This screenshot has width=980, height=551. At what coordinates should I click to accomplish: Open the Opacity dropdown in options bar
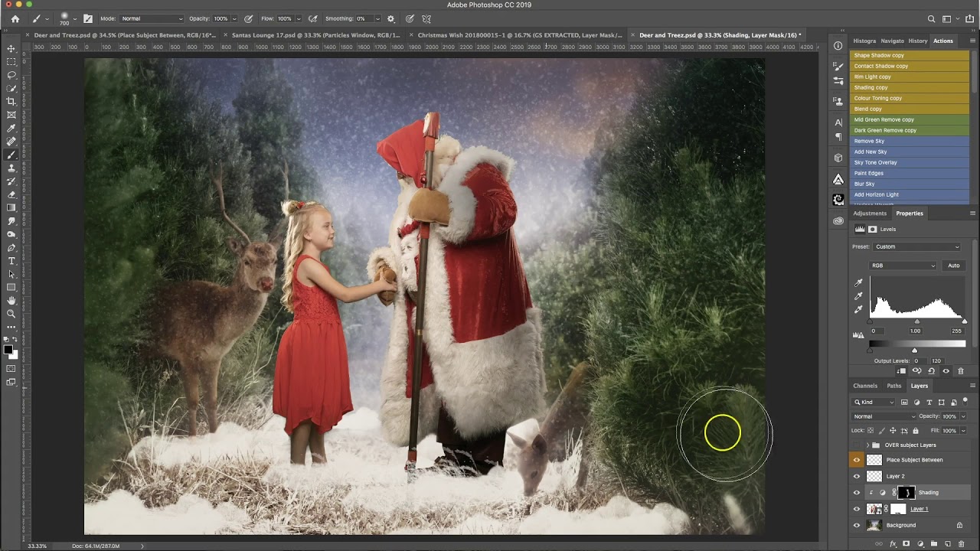click(233, 18)
